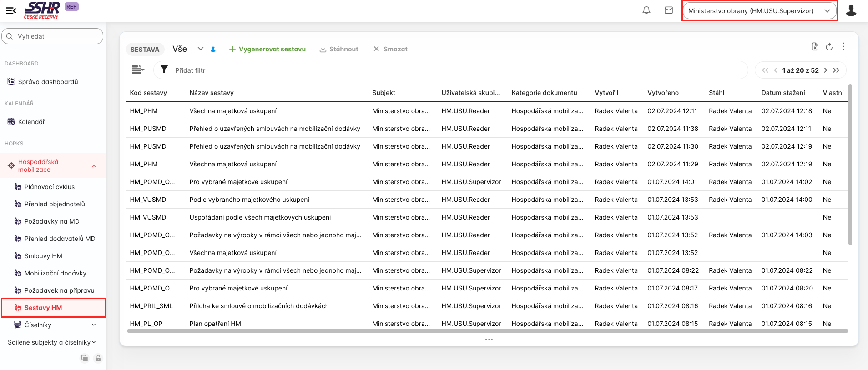868x370 pixels.
Task: Collapse the sidebar with the hamburger icon
Action: [11, 10]
